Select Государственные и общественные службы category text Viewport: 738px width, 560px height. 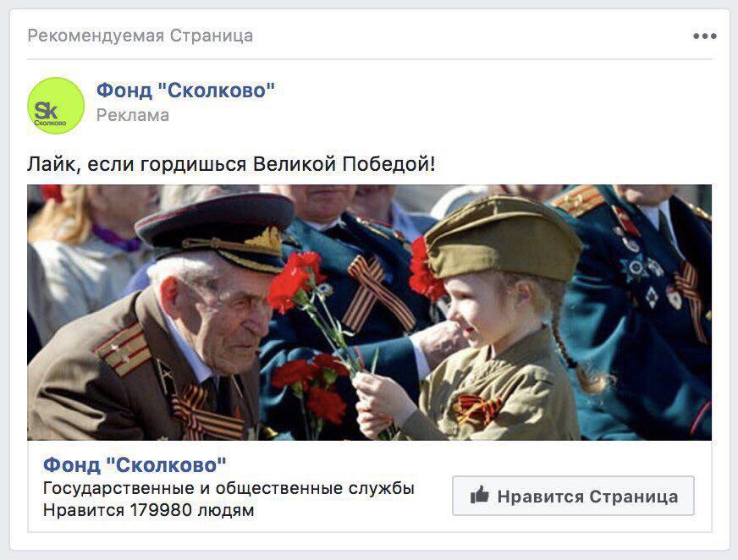coord(229,488)
